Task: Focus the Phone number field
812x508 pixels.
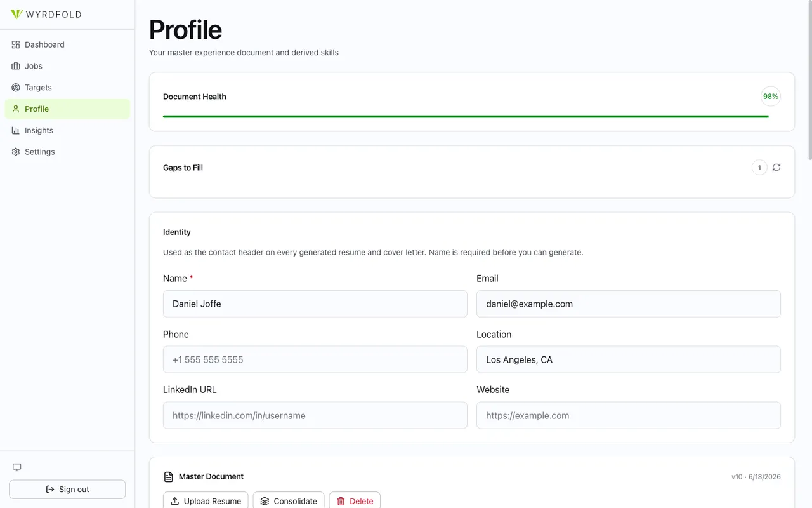Action: pyautogui.click(x=315, y=359)
